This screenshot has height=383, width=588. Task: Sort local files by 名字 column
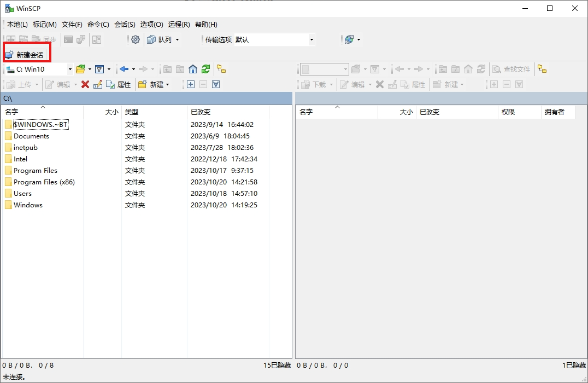43,112
